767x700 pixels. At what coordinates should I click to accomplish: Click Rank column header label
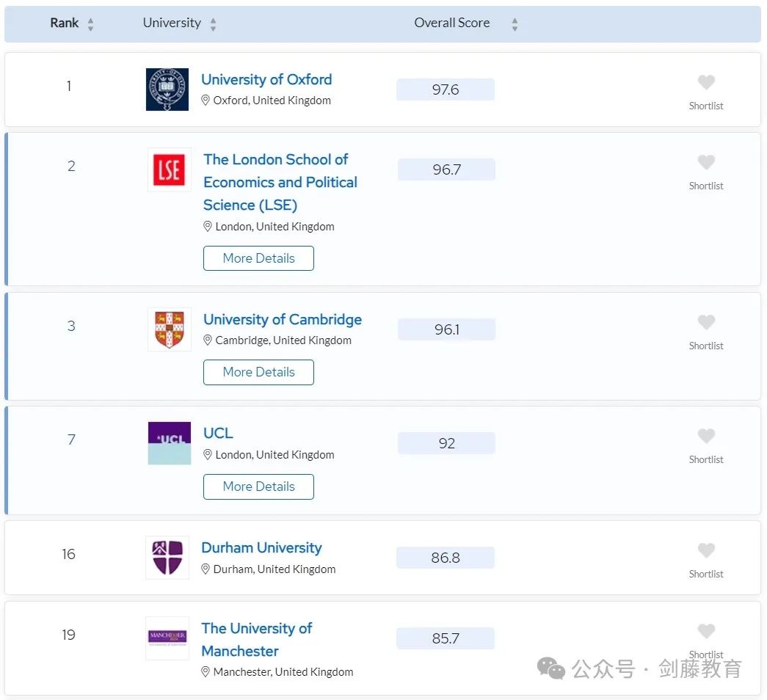click(x=64, y=23)
